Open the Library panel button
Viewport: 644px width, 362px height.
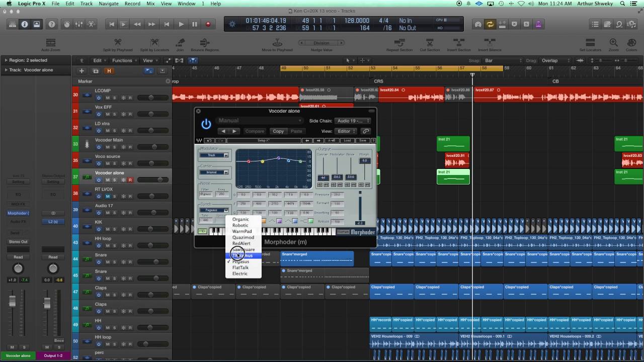(12, 24)
